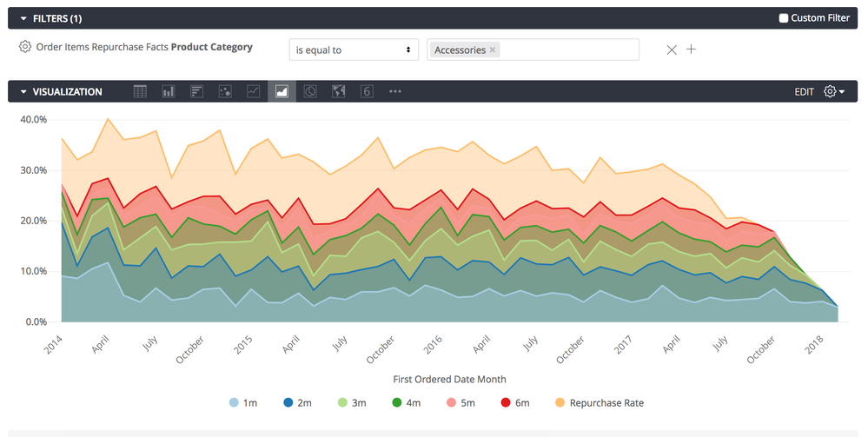Toggle the 4m legend entry
The width and height of the screenshot is (868, 437).
point(407,402)
